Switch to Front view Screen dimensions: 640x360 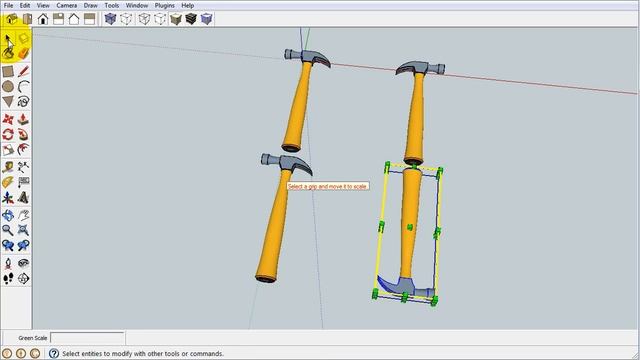(x=43, y=19)
